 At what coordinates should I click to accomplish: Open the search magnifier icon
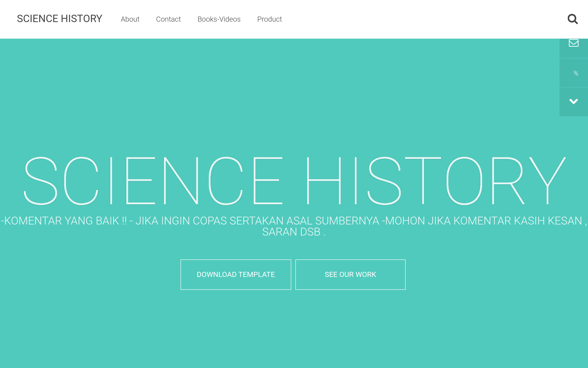[x=572, y=19]
